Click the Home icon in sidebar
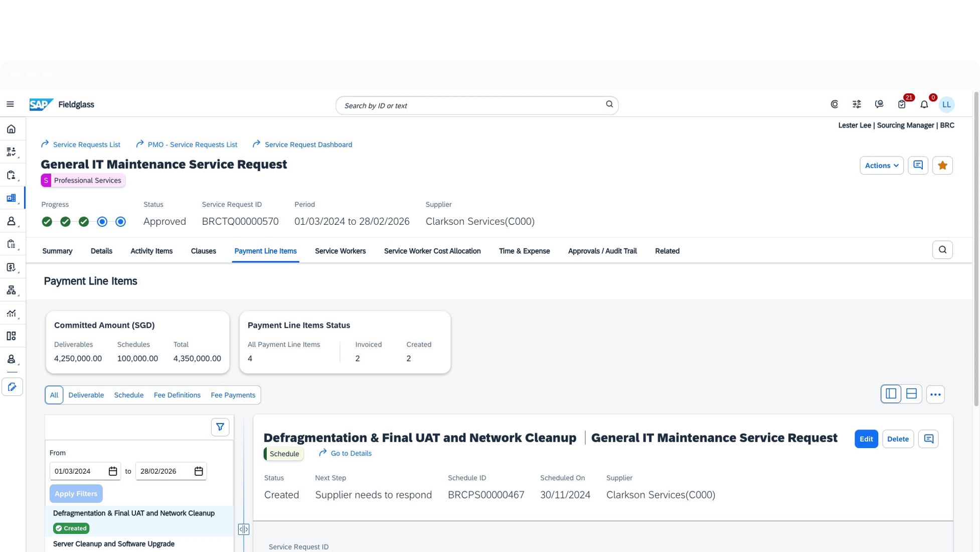 pos(11,129)
